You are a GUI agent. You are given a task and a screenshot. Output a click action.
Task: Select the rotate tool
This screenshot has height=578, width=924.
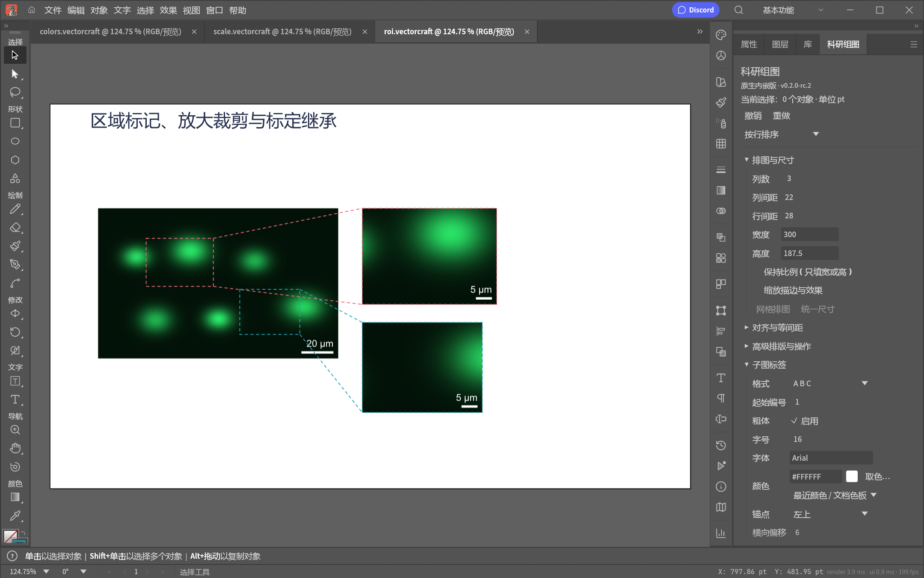point(15,332)
